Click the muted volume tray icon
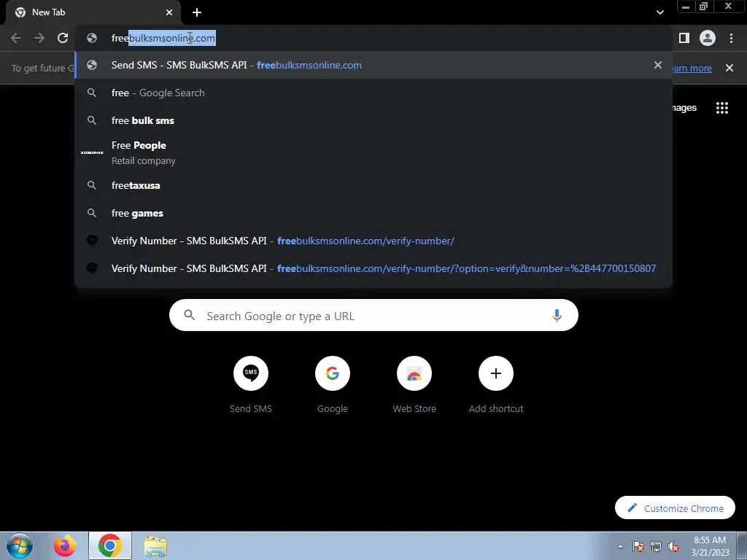747x560 pixels. [673, 546]
